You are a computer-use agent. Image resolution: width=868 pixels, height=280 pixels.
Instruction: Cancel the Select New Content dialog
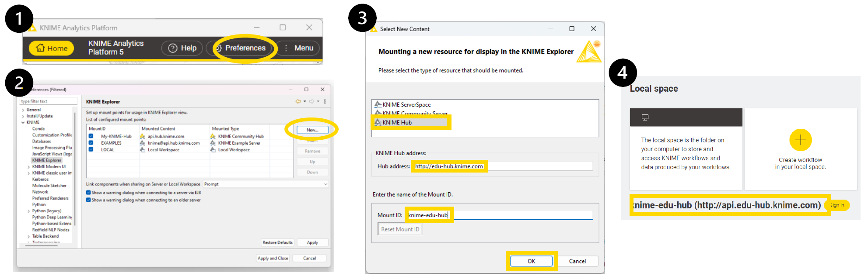[x=577, y=261]
